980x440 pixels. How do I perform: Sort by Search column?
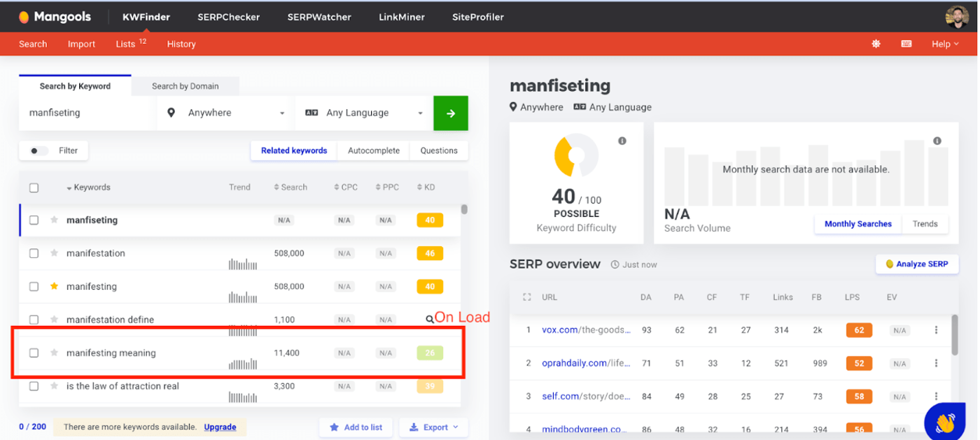tap(290, 187)
